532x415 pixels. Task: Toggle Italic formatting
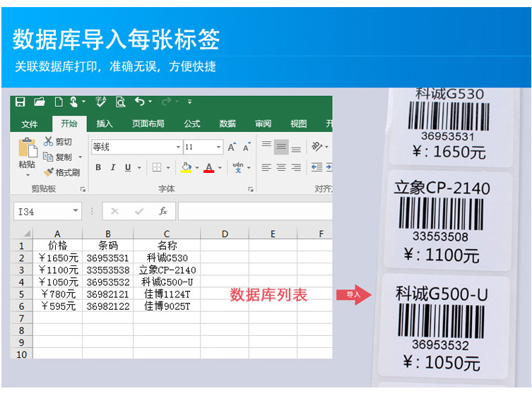point(113,167)
